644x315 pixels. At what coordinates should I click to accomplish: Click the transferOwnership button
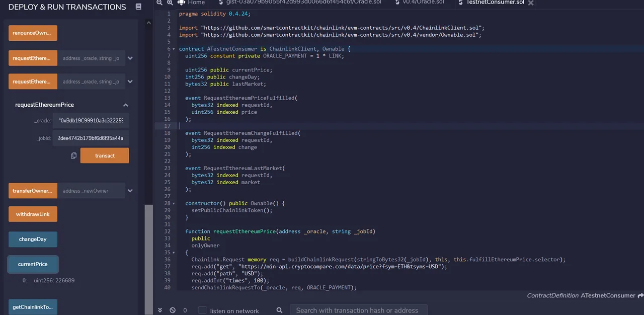pyautogui.click(x=33, y=191)
